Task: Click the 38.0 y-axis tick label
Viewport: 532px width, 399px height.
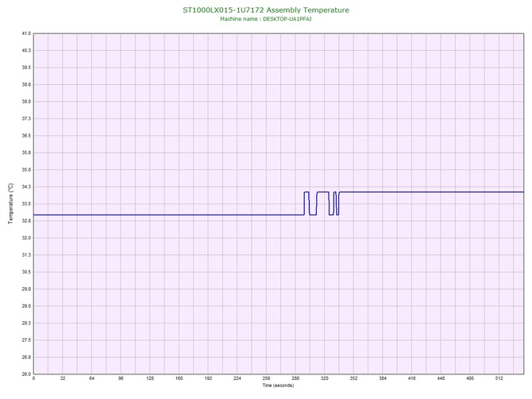Action: click(26, 102)
